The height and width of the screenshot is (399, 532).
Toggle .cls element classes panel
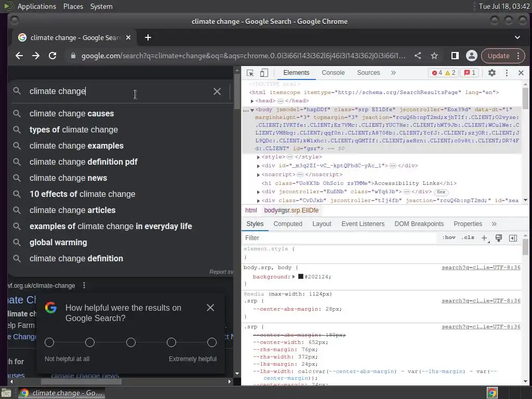click(x=468, y=237)
